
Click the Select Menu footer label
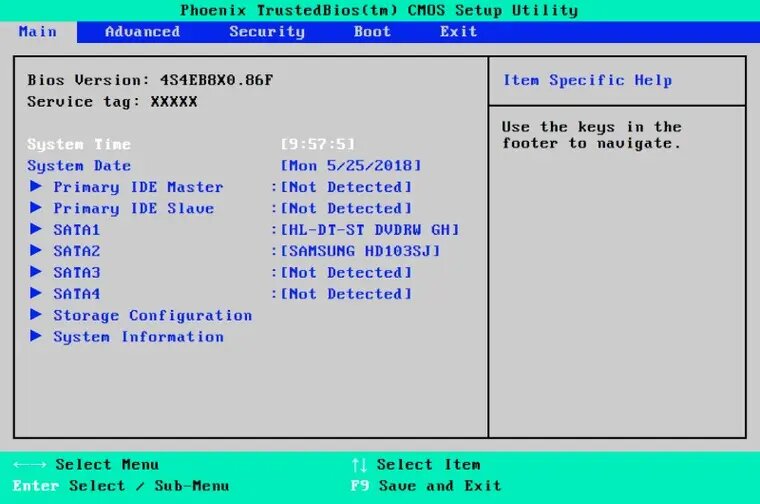[x=107, y=465]
